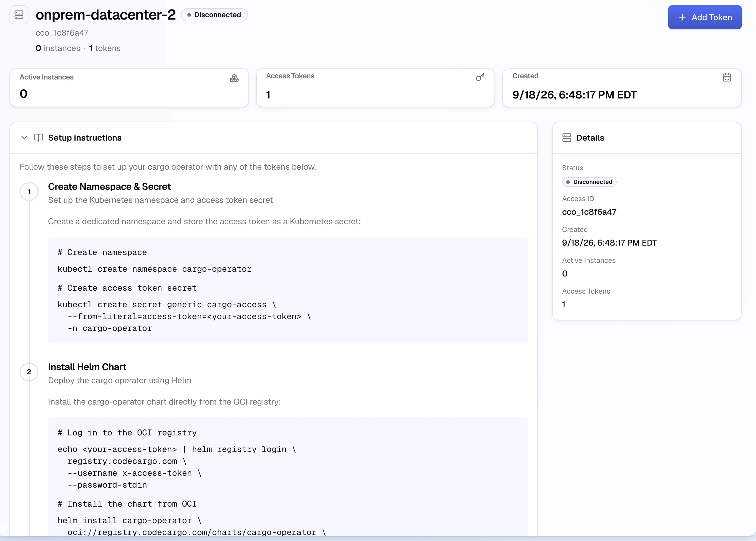Collapse the Setup instructions section chevron

click(24, 138)
